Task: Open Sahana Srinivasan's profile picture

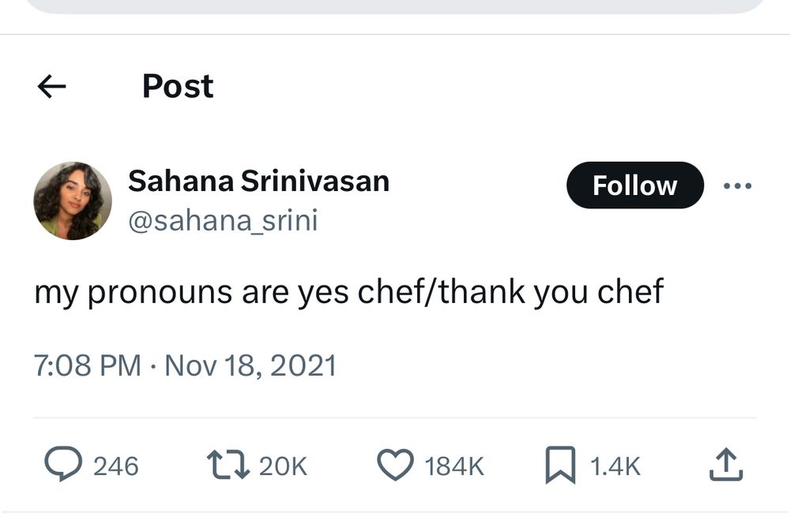Action: pos(73,200)
